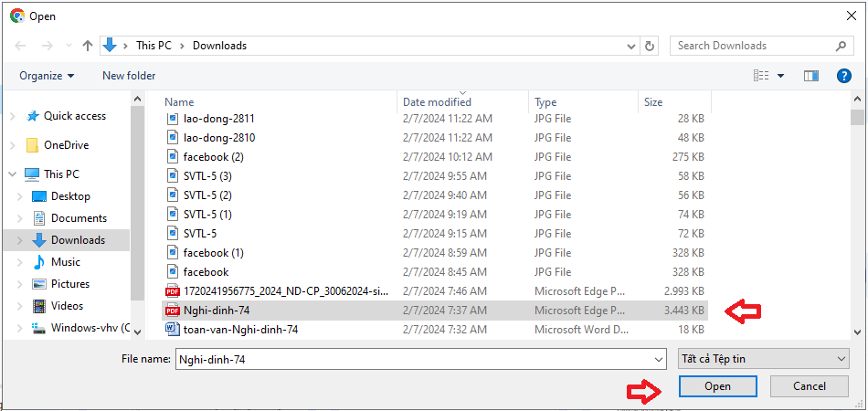868x411 pixels.
Task: Toggle the preview pane icon
Action: (x=810, y=76)
